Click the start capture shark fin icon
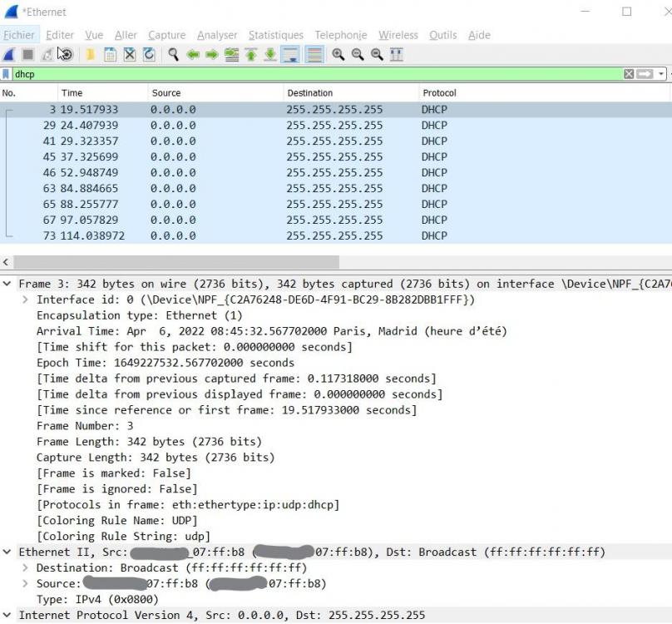Viewport: 672px width, 624px height. 9,55
